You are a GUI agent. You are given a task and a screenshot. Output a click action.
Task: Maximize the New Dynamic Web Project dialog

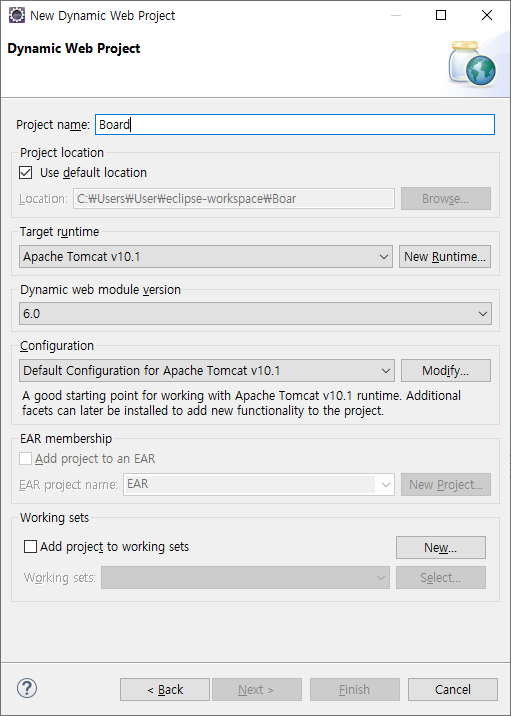click(x=441, y=16)
